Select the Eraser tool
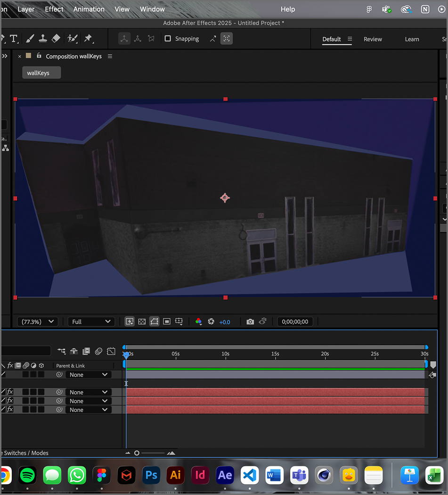The width and height of the screenshot is (448, 495). pos(55,38)
